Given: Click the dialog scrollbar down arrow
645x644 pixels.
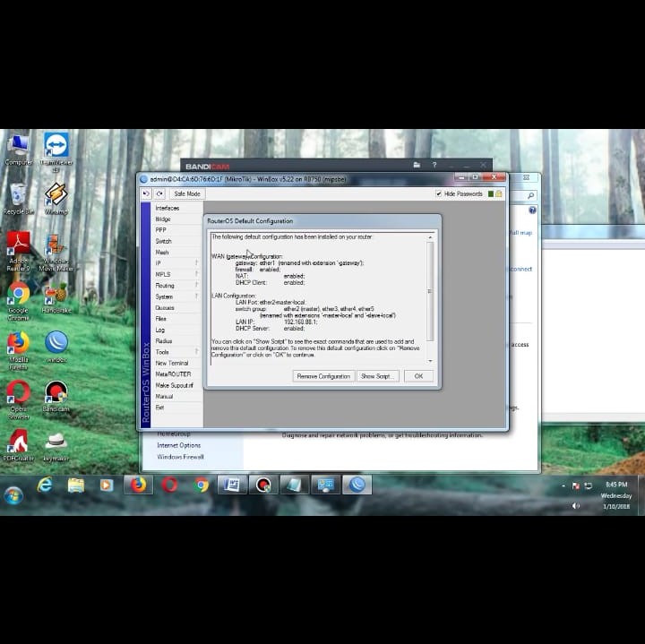Looking at the screenshot, I should (430, 361).
